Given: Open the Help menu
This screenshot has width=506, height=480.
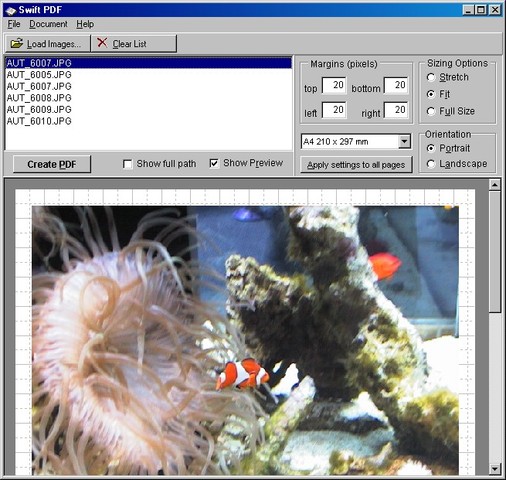Looking at the screenshot, I should pos(85,24).
